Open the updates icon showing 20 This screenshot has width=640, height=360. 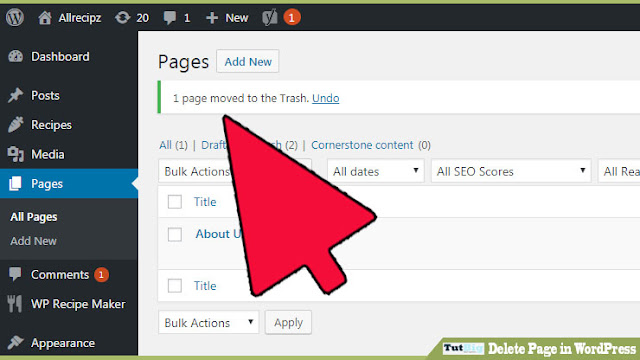(x=122, y=18)
